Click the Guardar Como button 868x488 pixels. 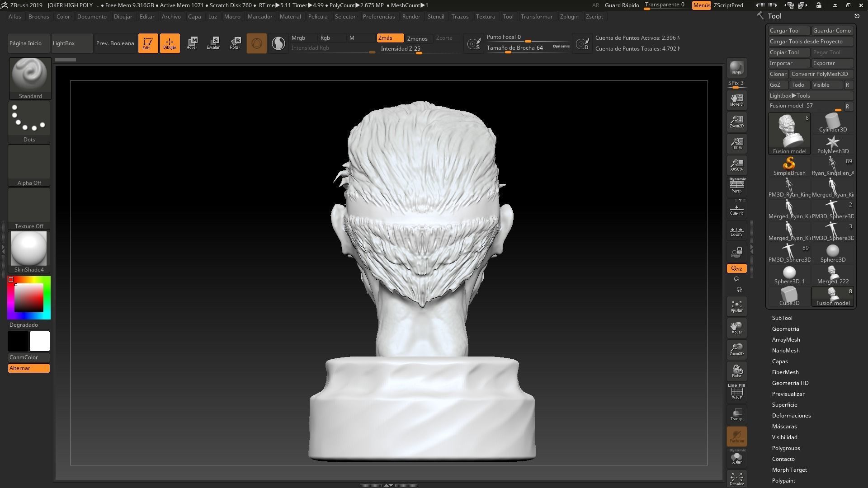click(x=832, y=31)
